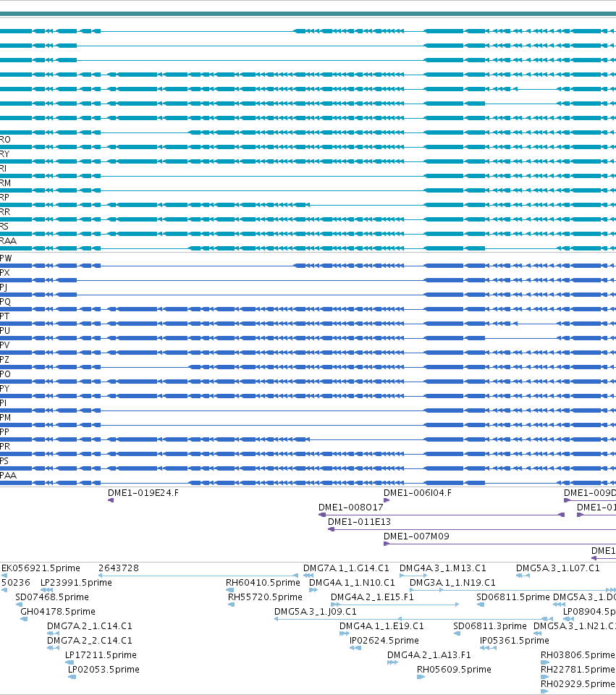
Task: Click the RH60410.5prime EST label
Action: [263, 583]
